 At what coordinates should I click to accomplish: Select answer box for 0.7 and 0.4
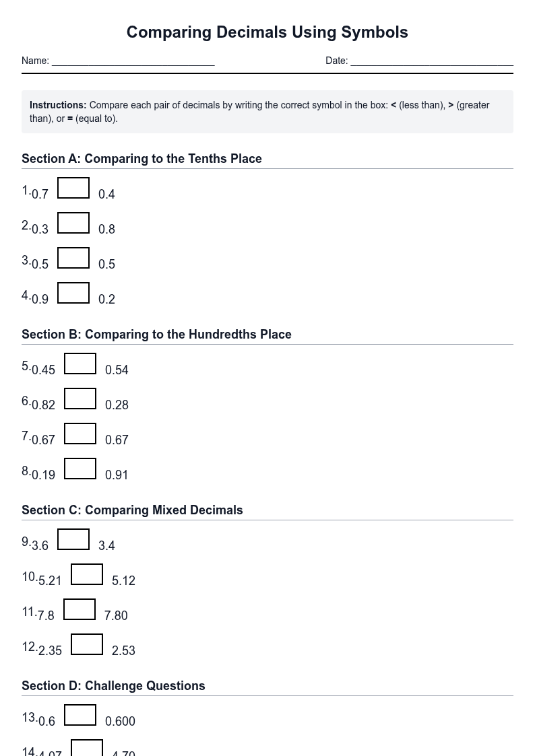(73, 188)
